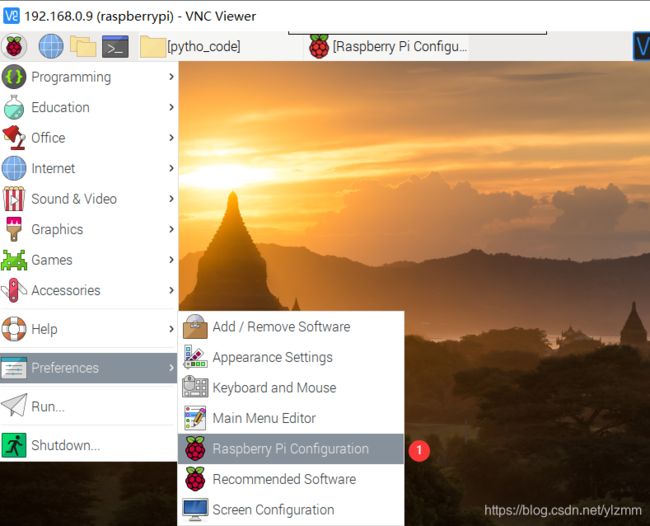
Task: Open the Education menu category
Action: tap(89, 107)
